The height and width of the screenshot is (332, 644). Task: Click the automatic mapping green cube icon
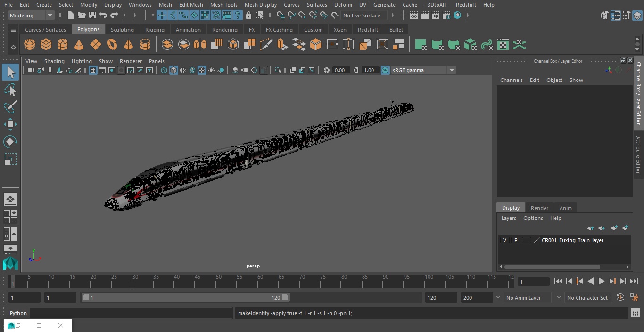click(x=470, y=45)
